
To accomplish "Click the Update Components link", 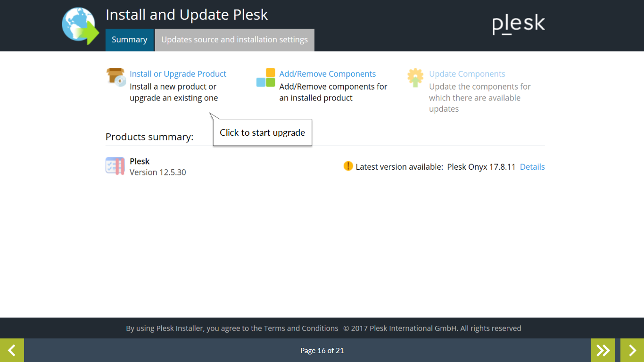I will [x=467, y=74].
